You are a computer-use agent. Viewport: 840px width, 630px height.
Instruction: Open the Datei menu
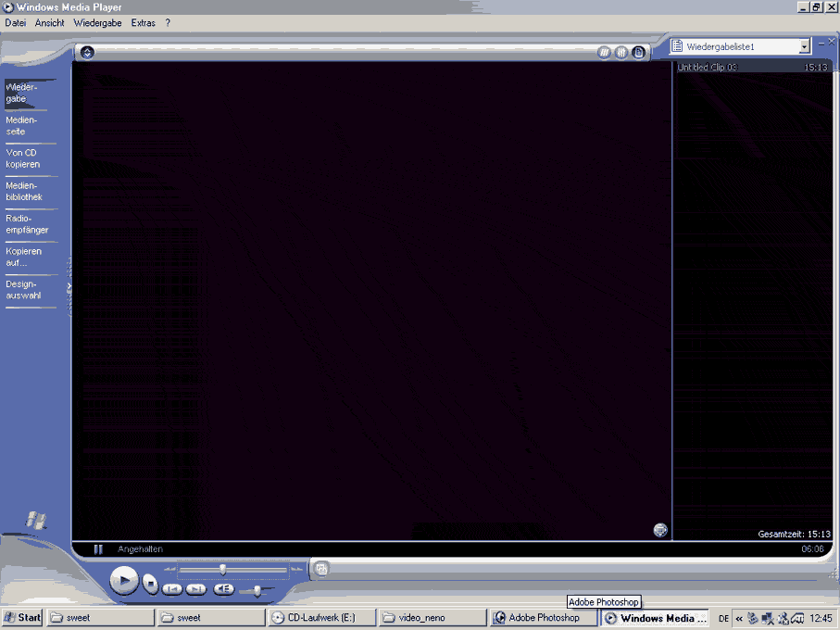click(16, 23)
